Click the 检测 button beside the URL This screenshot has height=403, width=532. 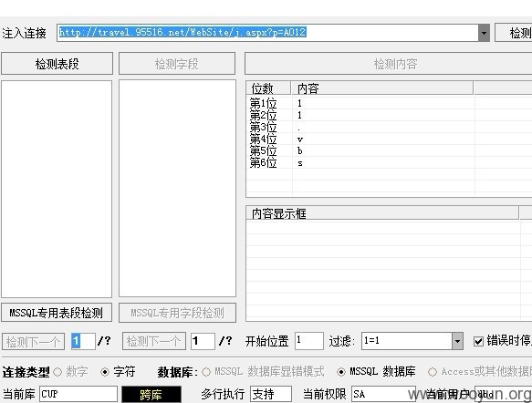(514, 33)
